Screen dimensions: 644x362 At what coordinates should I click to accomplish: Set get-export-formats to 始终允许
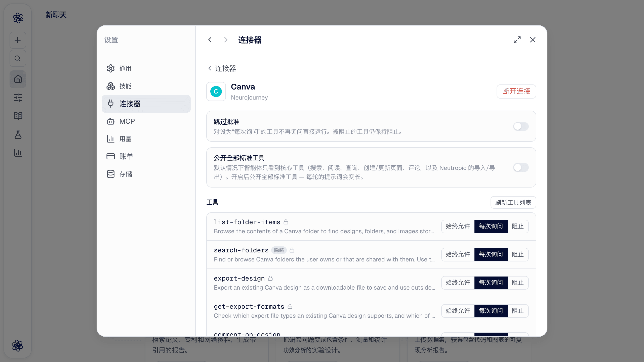click(458, 311)
